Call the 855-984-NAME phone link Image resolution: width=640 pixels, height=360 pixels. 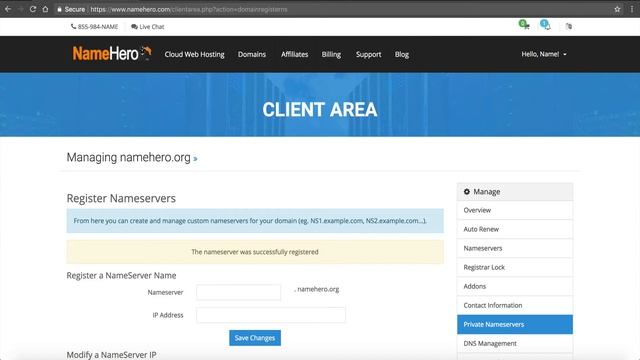pyautogui.click(x=94, y=27)
